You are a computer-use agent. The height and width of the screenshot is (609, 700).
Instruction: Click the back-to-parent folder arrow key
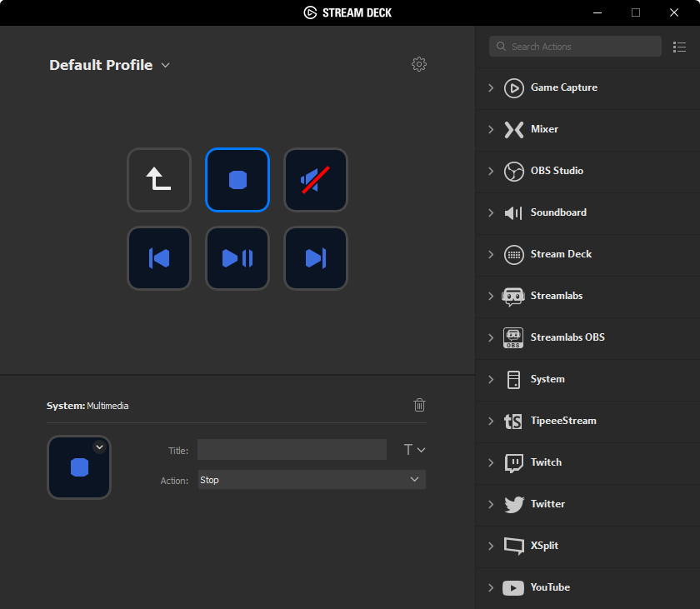pyautogui.click(x=158, y=180)
